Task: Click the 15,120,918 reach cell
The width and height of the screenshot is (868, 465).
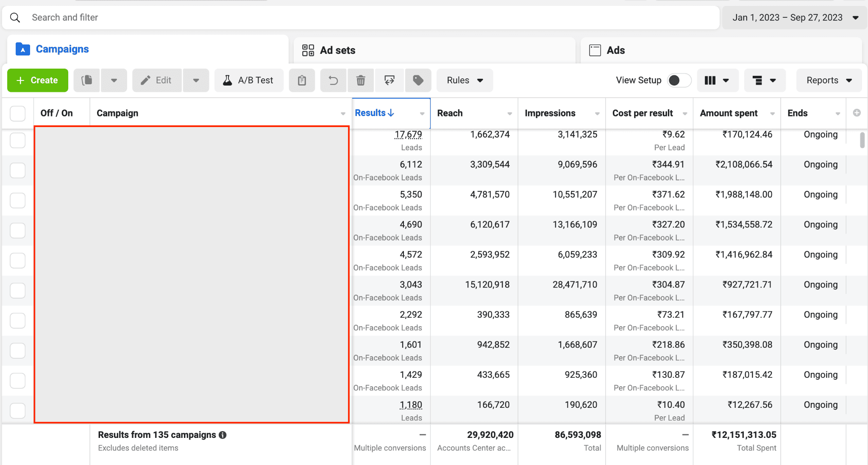Action: tap(487, 285)
